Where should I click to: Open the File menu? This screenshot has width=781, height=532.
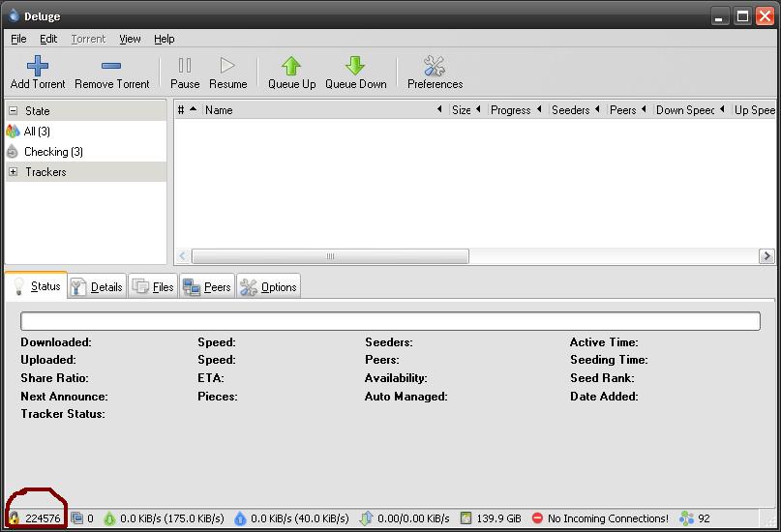coord(18,39)
